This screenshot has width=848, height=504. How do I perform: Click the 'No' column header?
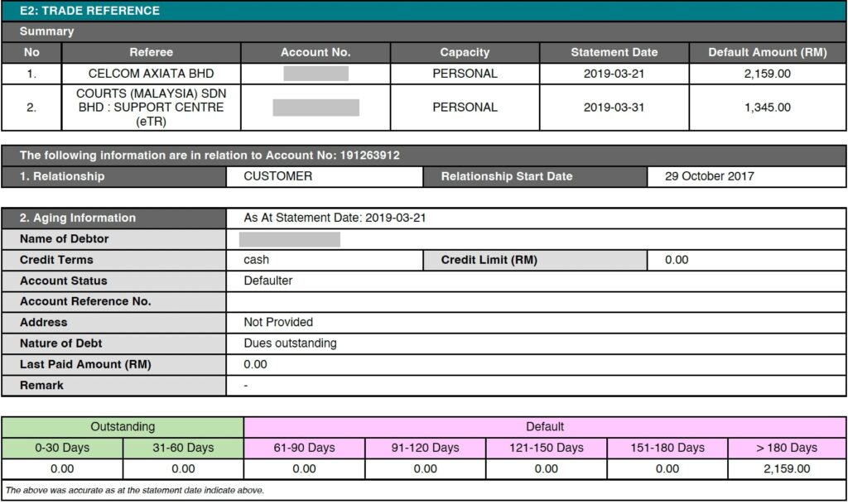[x=31, y=52]
